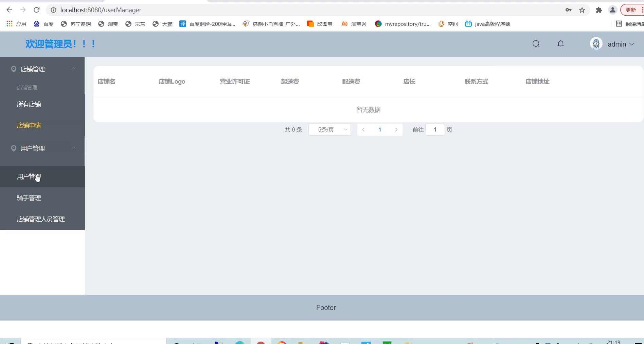Click the 更新 browser update button
Screen dimensions: 644x344
point(632,10)
